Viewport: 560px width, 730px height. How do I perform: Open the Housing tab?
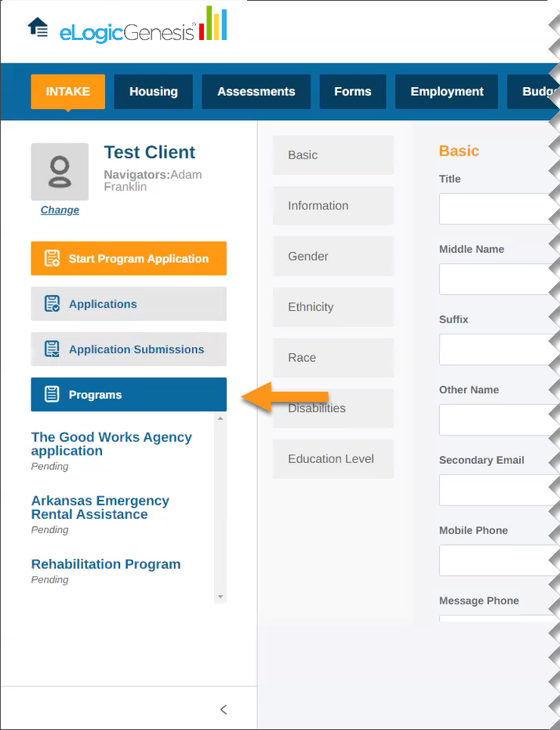click(x=154, y=92)
